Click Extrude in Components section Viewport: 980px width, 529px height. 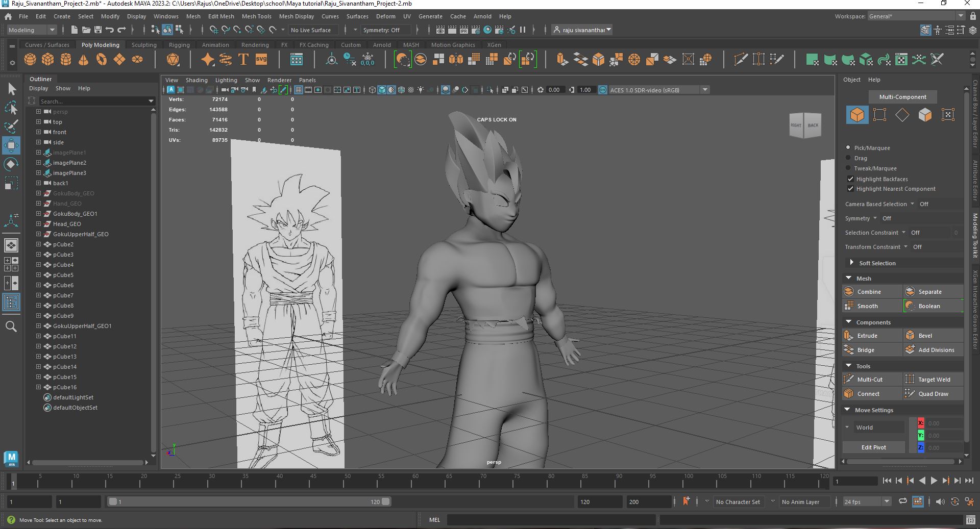(x=872, y=335)
